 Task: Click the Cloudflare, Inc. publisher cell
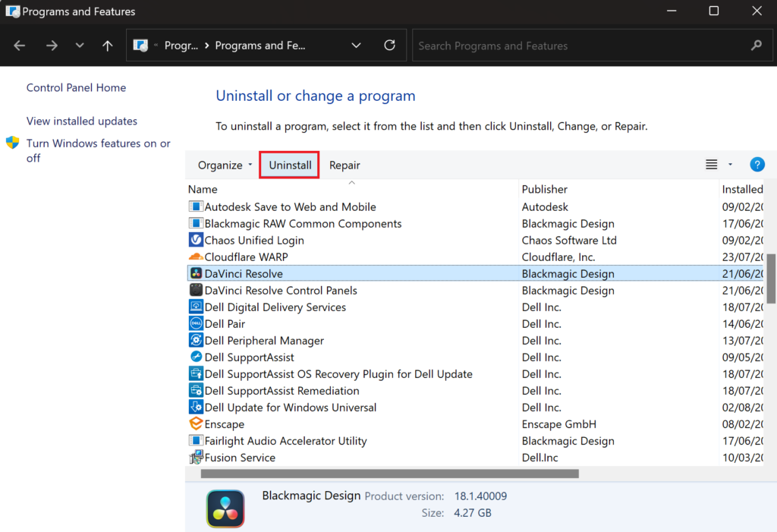click(558, 257)
